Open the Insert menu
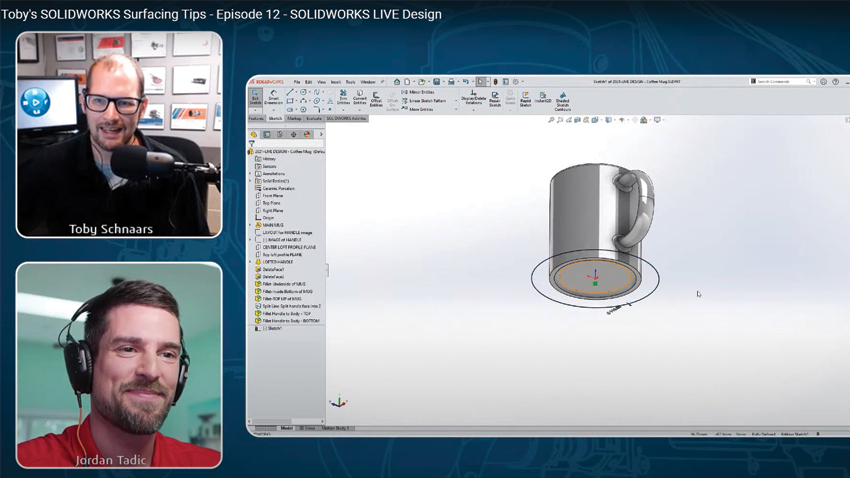850x478 pixels. [x=336, y=82]
